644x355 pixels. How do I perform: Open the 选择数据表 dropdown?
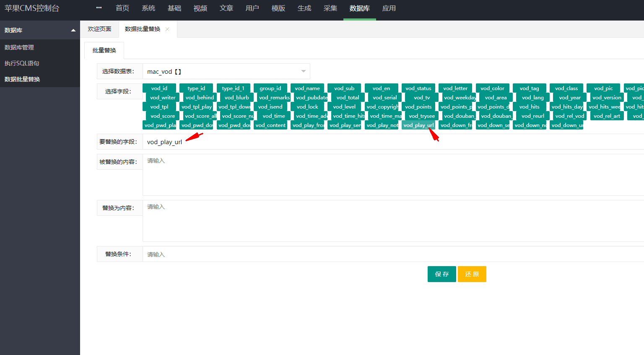click(226, 72)
